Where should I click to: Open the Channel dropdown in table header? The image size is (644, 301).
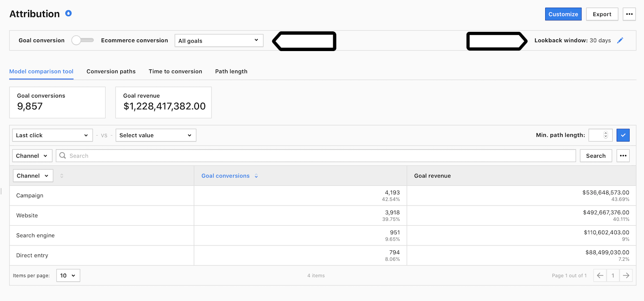(33, 176)
